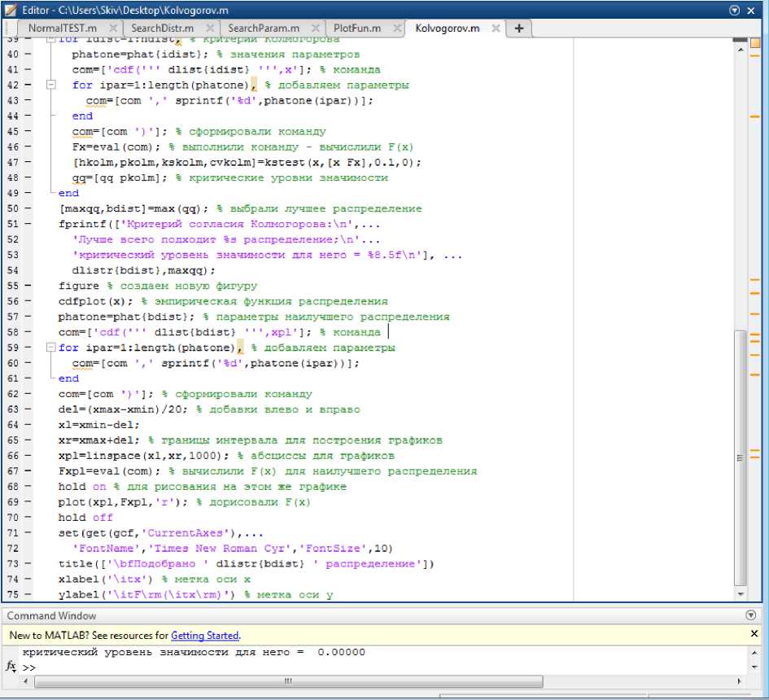Open the Getting Started link
Screen dimensions: 769x700
[x=204, y=636]
